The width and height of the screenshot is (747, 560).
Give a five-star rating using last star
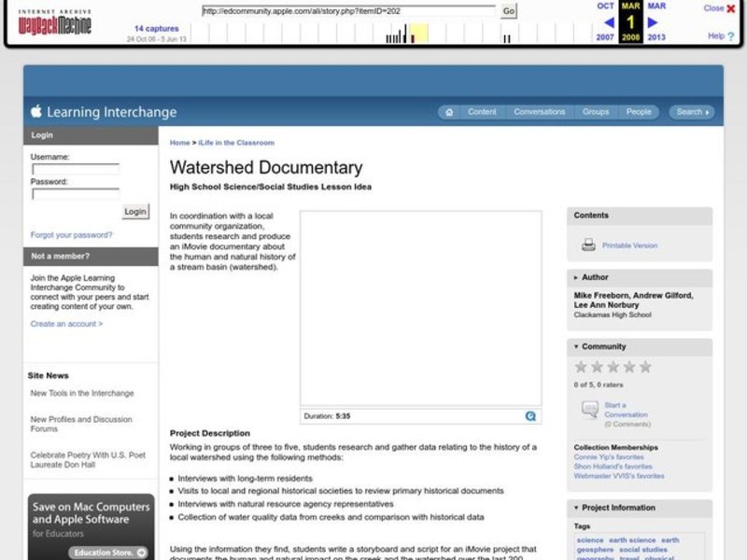pos(646,367)
